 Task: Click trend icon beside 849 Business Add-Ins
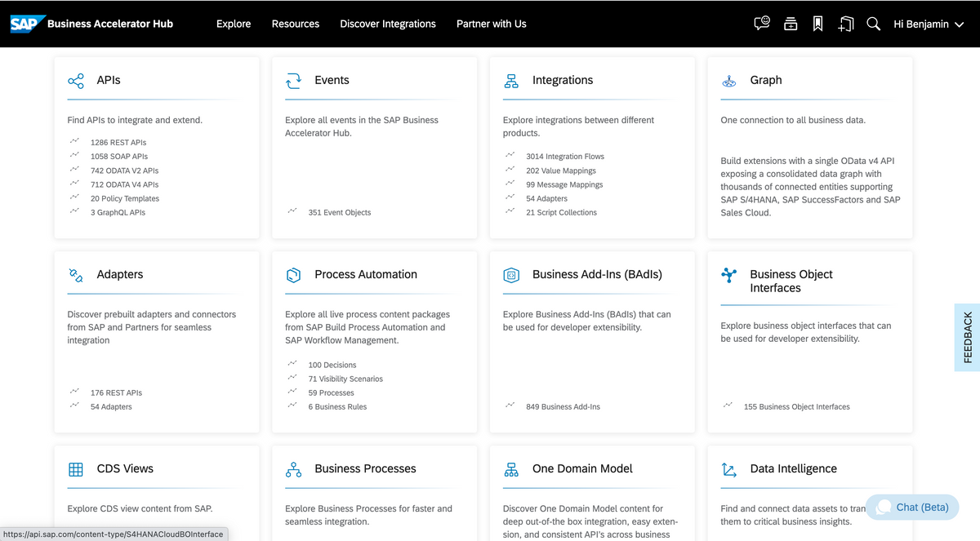(x=510, y=406)
